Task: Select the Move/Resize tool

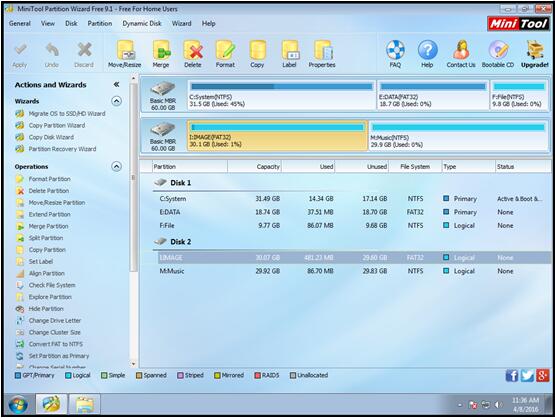Action: (125, 54)
